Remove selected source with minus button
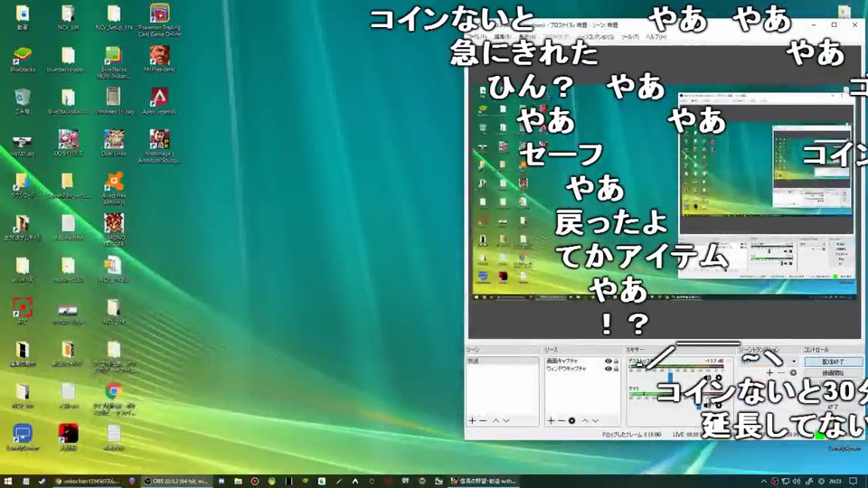 [x=561, y=421]
